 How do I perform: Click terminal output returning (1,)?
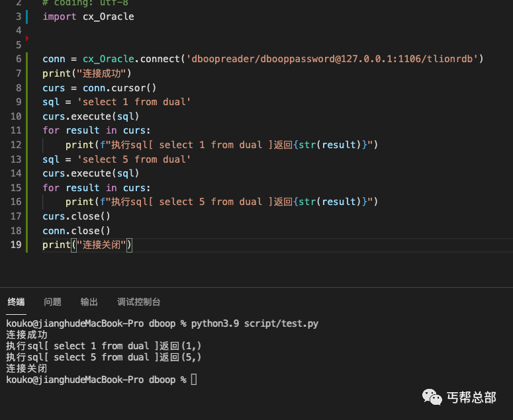pos(104,346)
